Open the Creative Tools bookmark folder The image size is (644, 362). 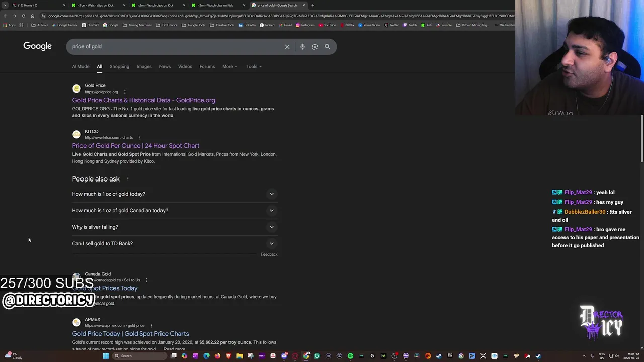222,25
